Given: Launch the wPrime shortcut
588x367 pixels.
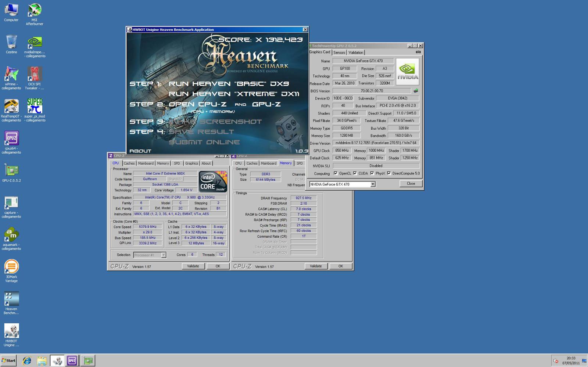Looking at the screenshot, I should point(11,78).
